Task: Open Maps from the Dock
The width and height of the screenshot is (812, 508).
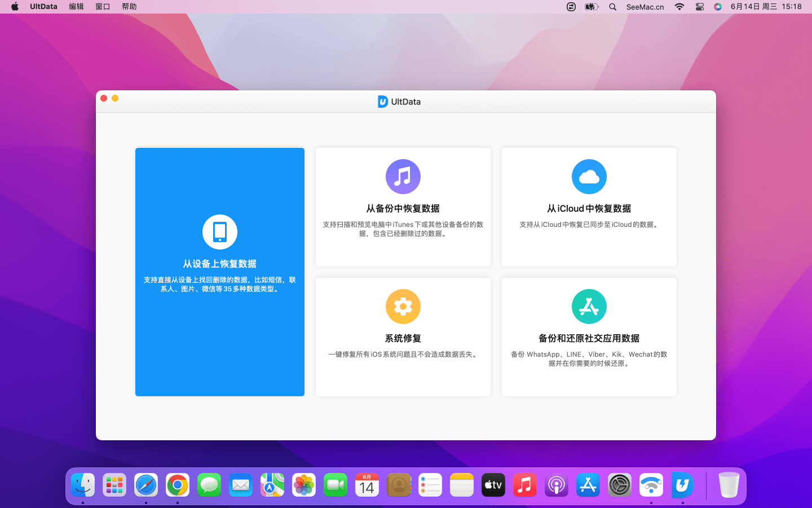Action: click(x=272, y=485)
